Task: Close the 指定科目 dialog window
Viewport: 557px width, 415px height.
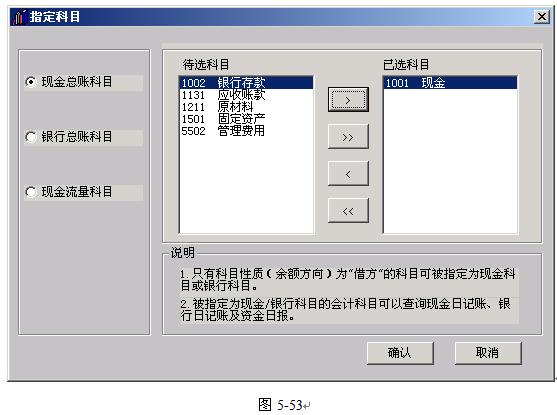Action: tap(541, 17)
